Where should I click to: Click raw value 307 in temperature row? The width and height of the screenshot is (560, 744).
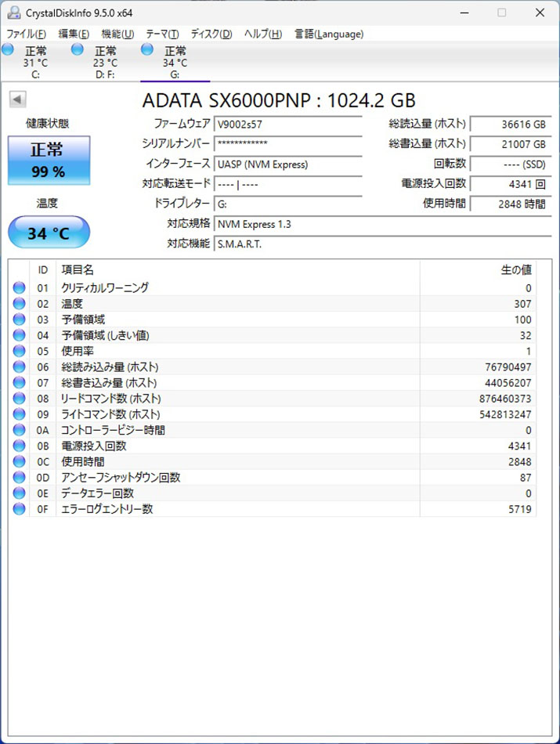tap(522, 304)
